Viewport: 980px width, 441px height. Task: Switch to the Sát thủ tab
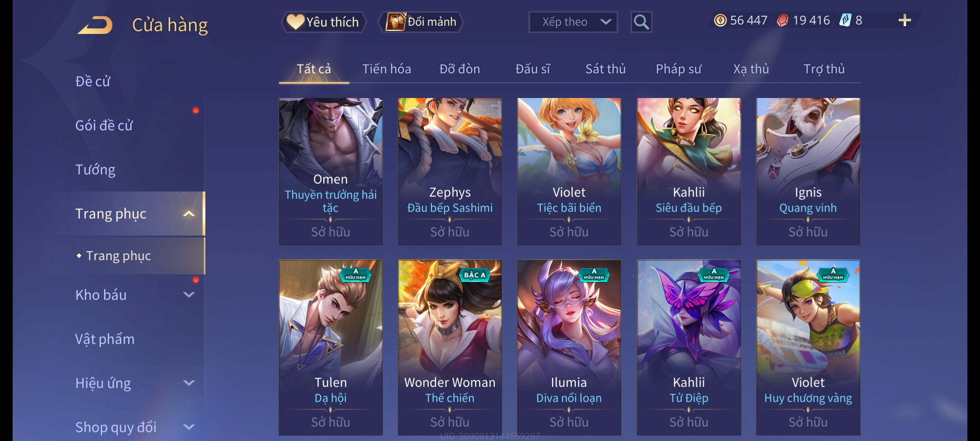point(605,69)
